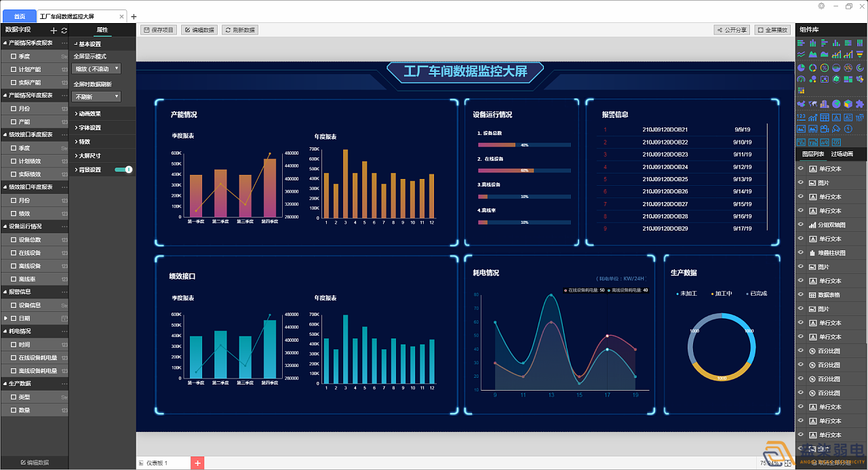Image resolution: width=868 pixels, height=470 pixels.
Task: Click the 全屏播放 button
Action: (x=772, y=30)
